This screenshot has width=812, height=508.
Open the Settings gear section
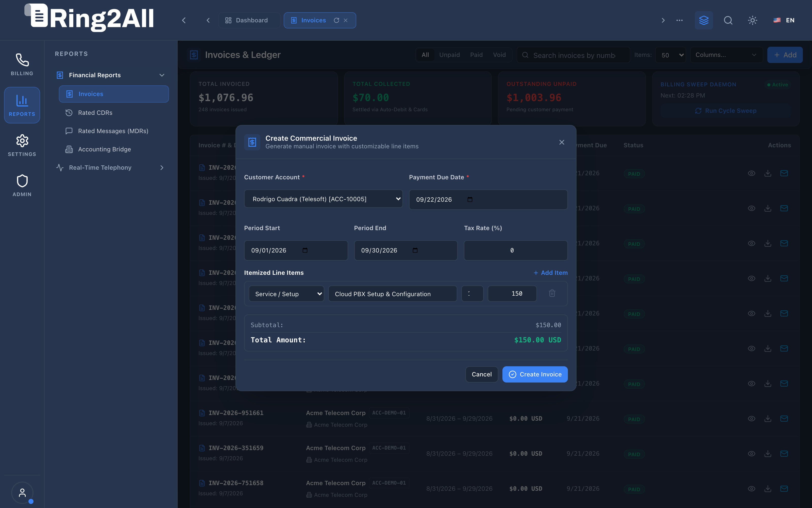[22, 145]
